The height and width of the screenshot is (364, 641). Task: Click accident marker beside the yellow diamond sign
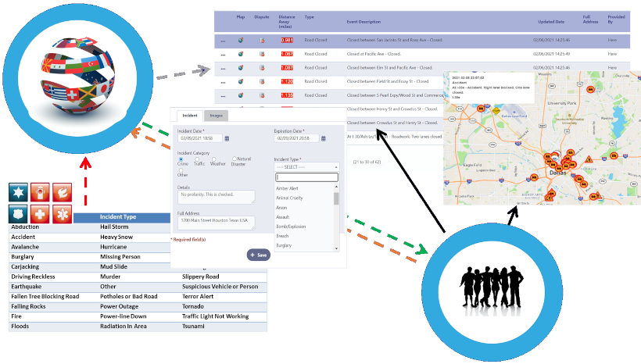coord(482,109)
